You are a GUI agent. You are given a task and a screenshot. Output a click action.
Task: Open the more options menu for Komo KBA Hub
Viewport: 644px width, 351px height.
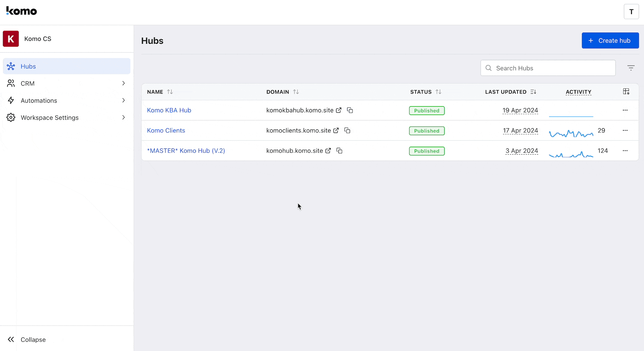coord(625,110)
